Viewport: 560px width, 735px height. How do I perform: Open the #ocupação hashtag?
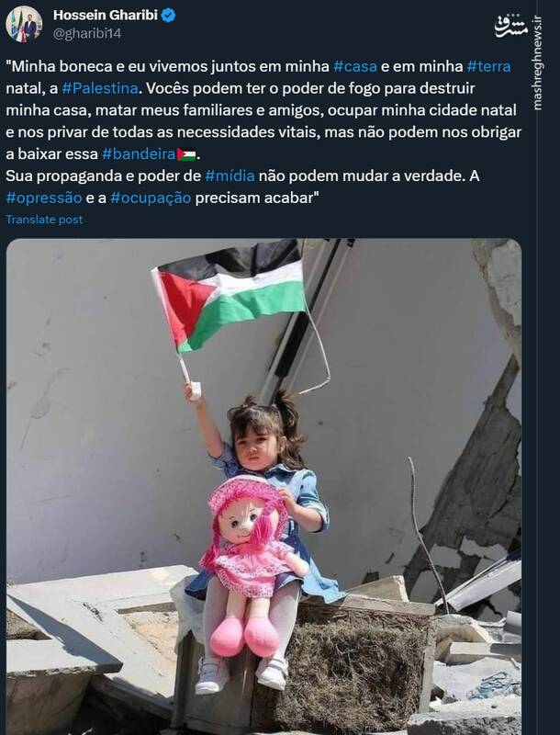click(x=151, y=198)
